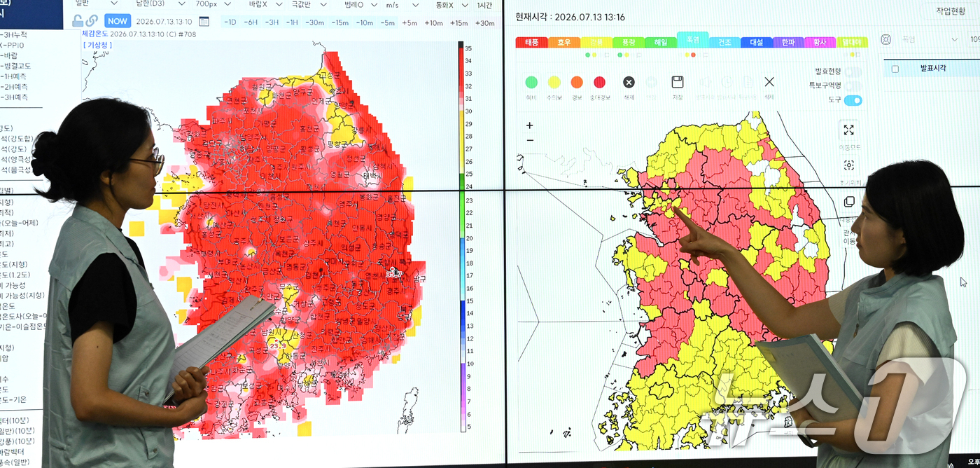This screenshot has height=468, width=980.
Task: Click the 삭제 delete X icon
Action: [x=769, y=82]
